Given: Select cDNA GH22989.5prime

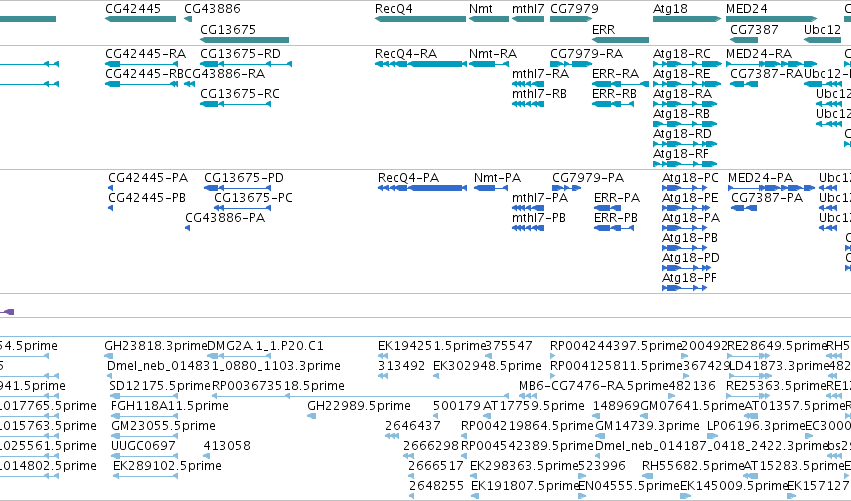Looking at the screenshot, I should (x=312, y=416).
